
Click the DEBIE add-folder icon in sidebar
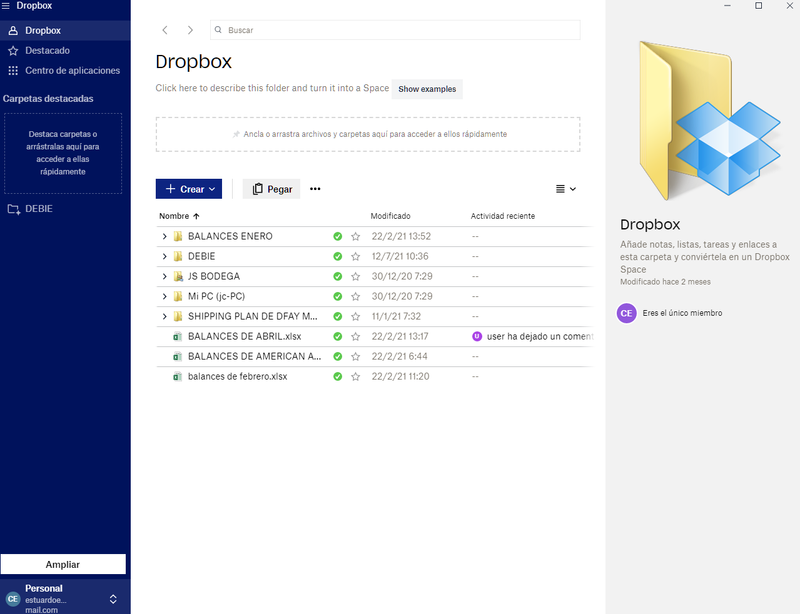[13, 209]
